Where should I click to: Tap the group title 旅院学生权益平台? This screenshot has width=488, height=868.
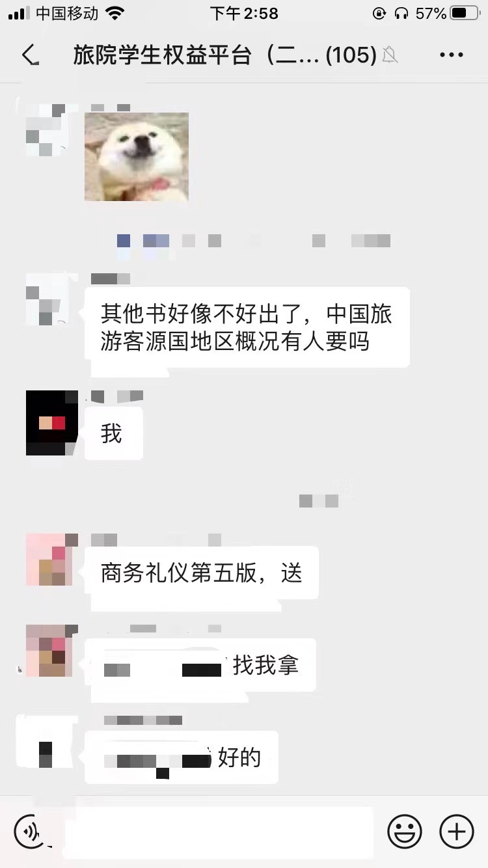pos(163,55)
